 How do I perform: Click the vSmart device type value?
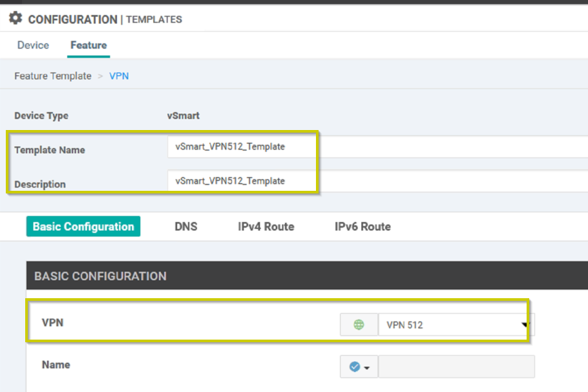[184, 116]
